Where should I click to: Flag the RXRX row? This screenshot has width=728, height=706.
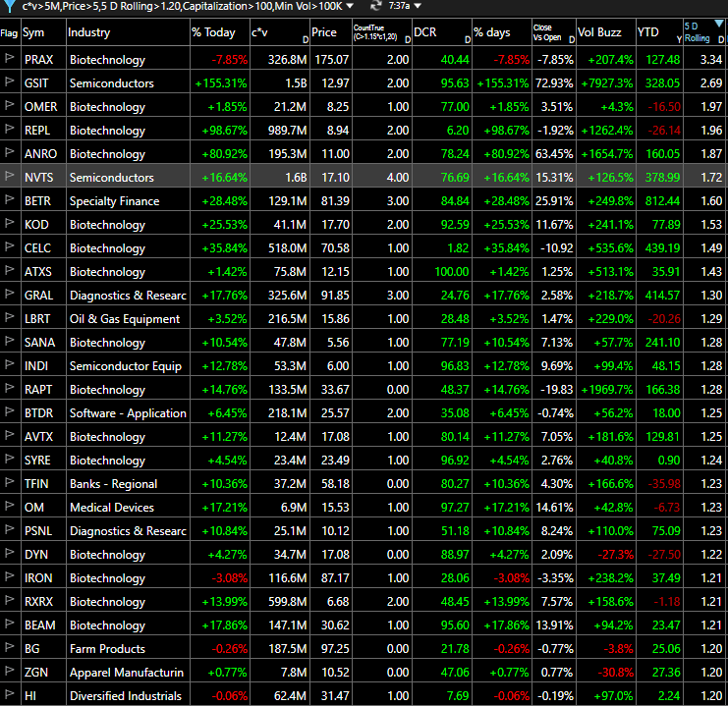point(9,600)
